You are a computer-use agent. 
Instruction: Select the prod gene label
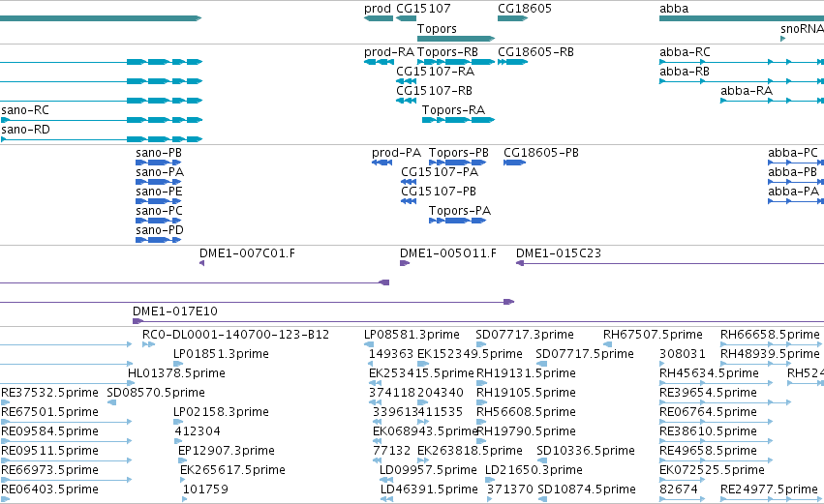coord(378,9)
